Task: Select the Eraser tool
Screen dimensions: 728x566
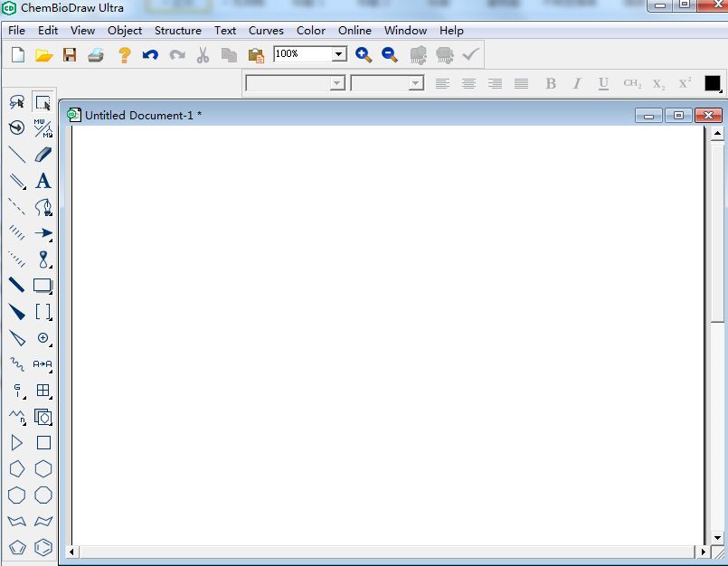Action: (43, 154)
